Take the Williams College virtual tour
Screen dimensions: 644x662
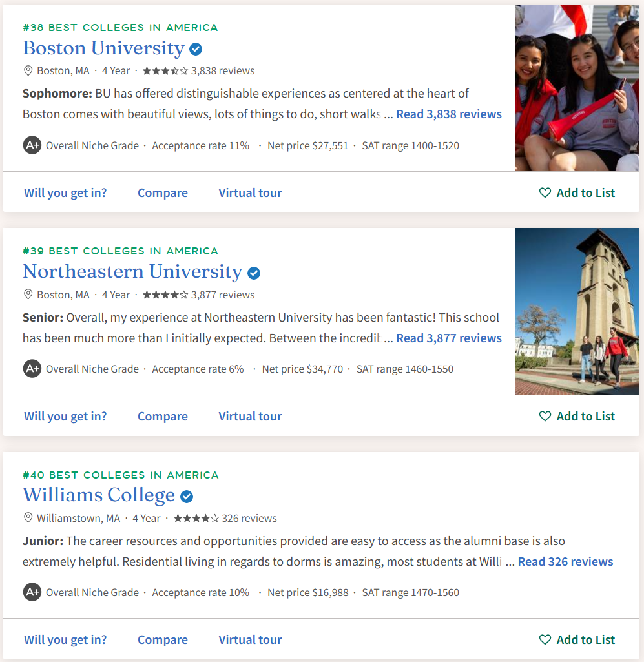pyautogui.click(x=250, y=639)
